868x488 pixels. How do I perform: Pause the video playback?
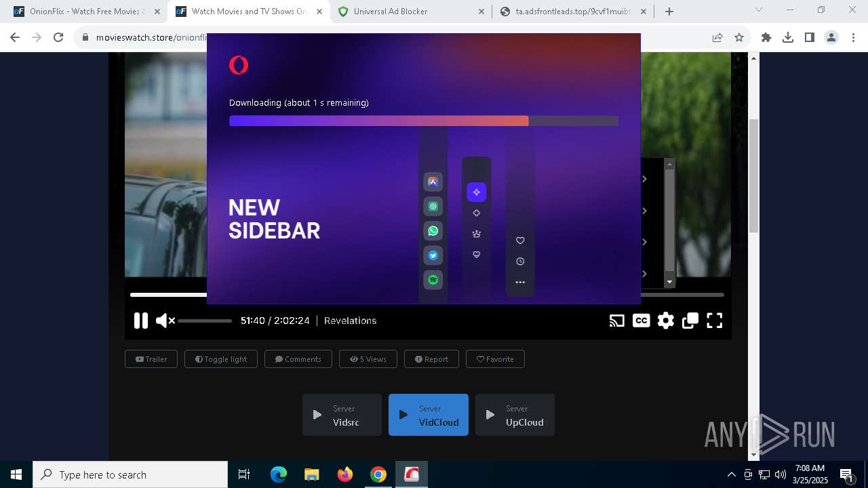[141, 321]
